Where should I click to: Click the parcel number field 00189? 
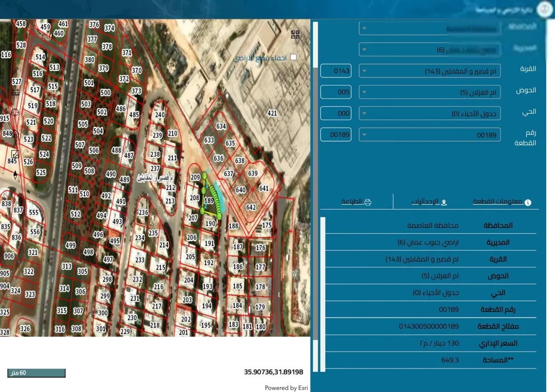point(336,135)
